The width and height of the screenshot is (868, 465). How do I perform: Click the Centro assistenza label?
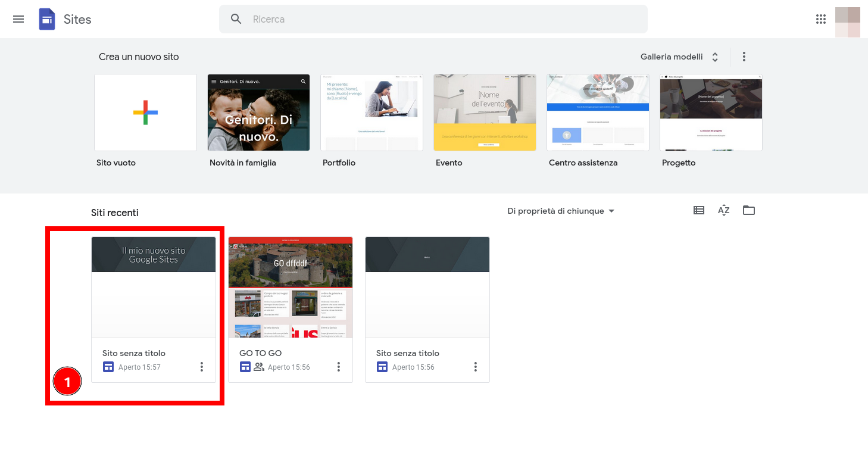583,163
